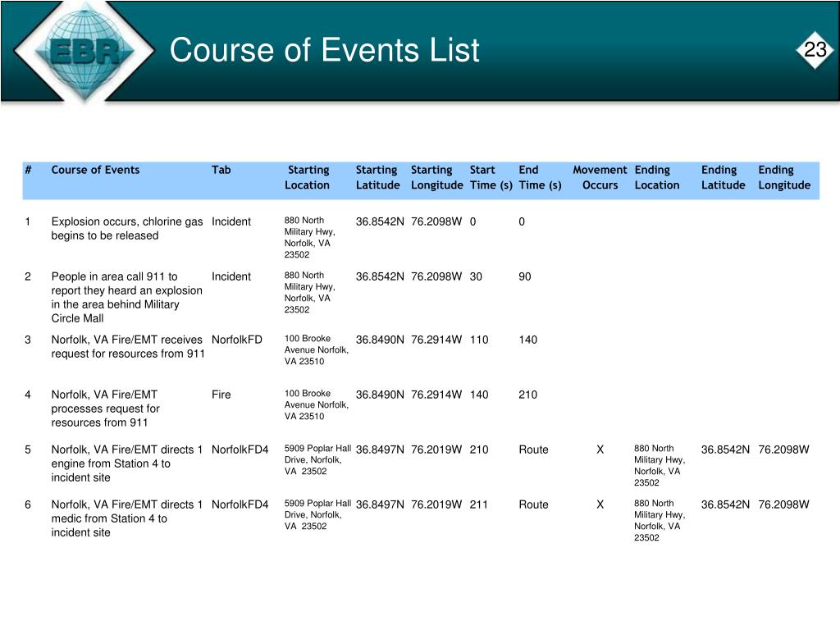Click the movement 'X' mark in row 6
The height and width of the screenshot is (630, 840).
pyautogui.click(x=600, y=504)
